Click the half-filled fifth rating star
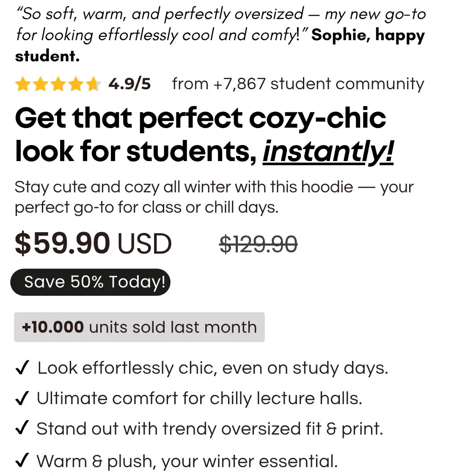 pos(93,85)
